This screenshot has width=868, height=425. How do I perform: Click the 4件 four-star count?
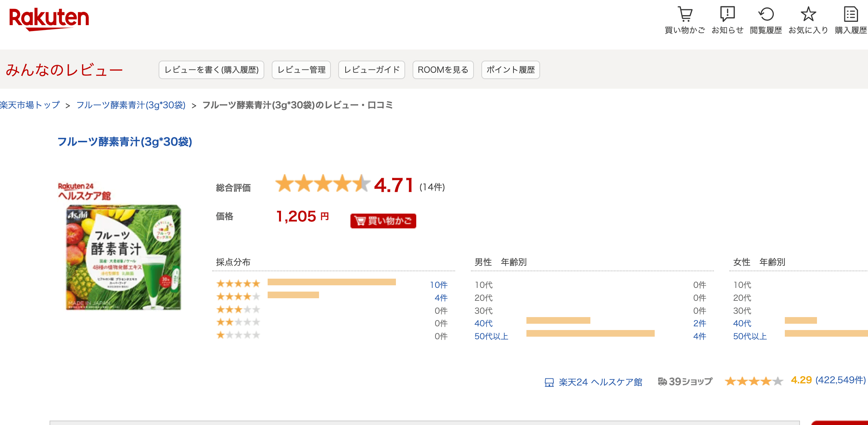click(441, 298)
